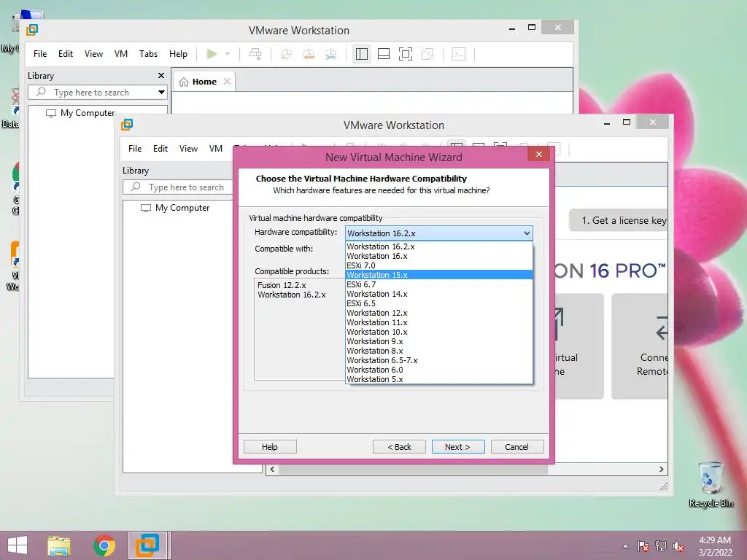Select My Computer in the front window library

tap(175, 208)
